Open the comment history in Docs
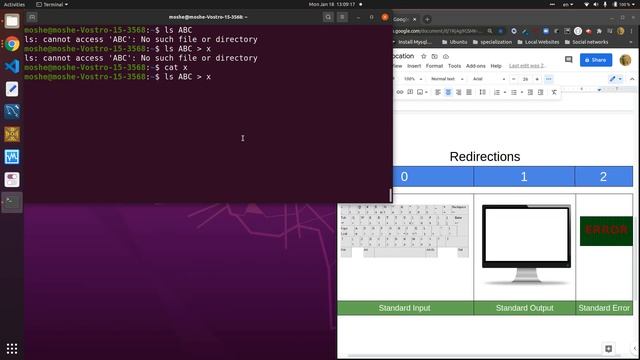 (x=569, y=60)
